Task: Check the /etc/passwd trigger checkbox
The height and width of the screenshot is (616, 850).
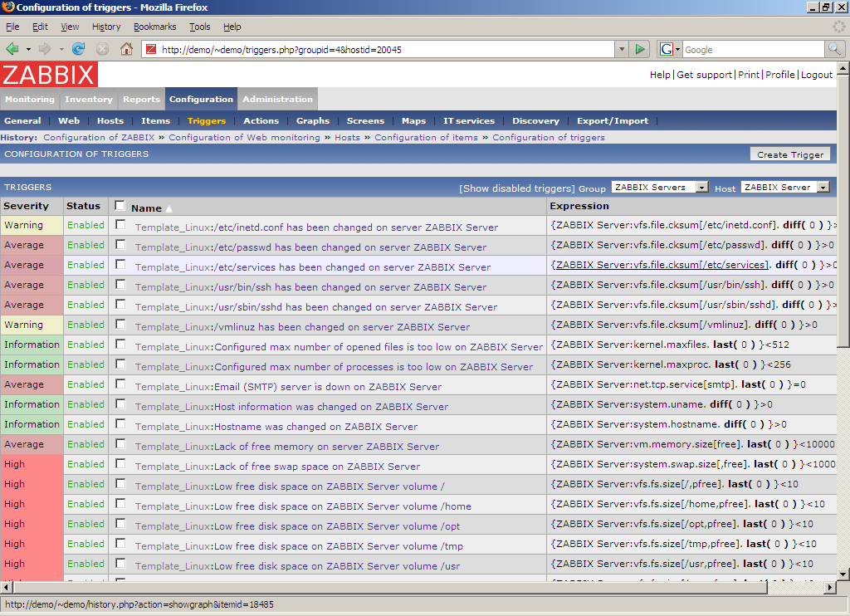Action: (x=120, y=245)
